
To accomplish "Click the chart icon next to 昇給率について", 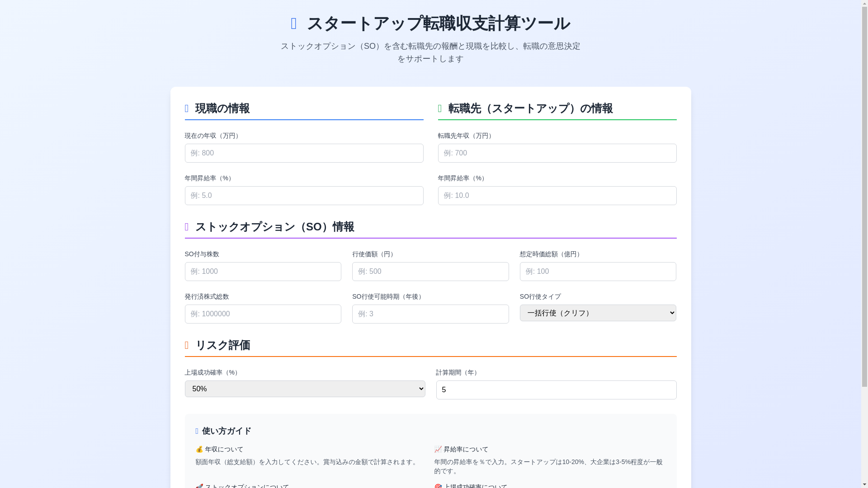I will click(438, 449).
